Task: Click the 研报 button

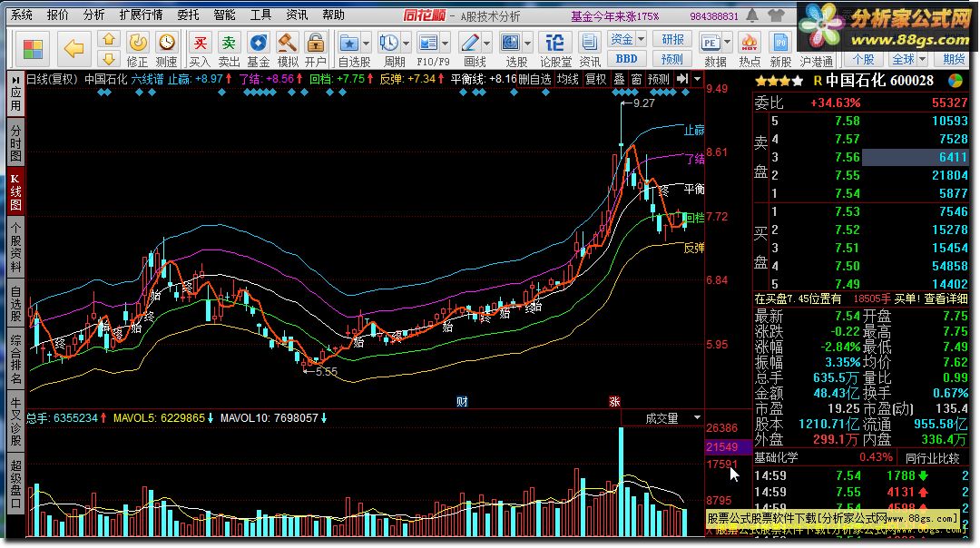Action: pyautogui.click(x=672, y=39)
